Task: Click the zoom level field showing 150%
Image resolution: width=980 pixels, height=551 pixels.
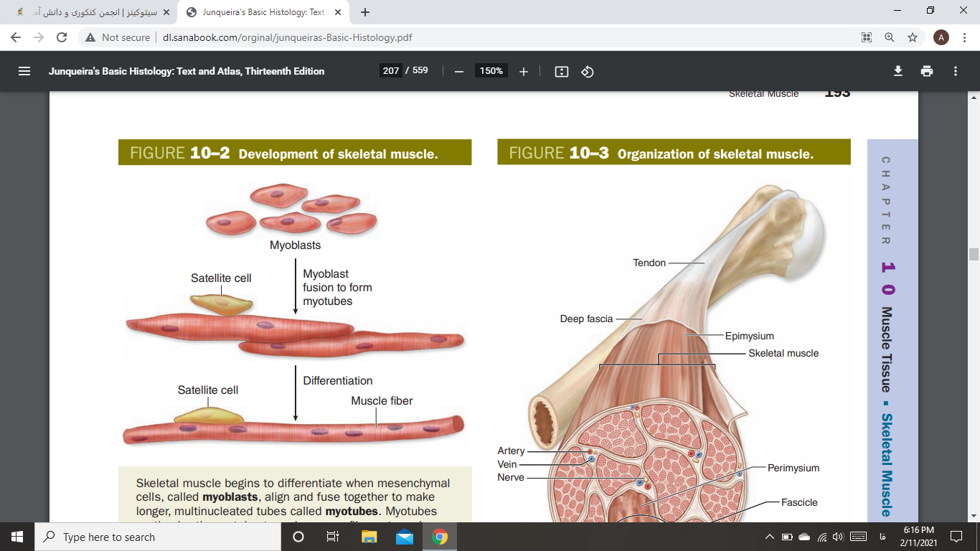Action: (x=491, y=71)
